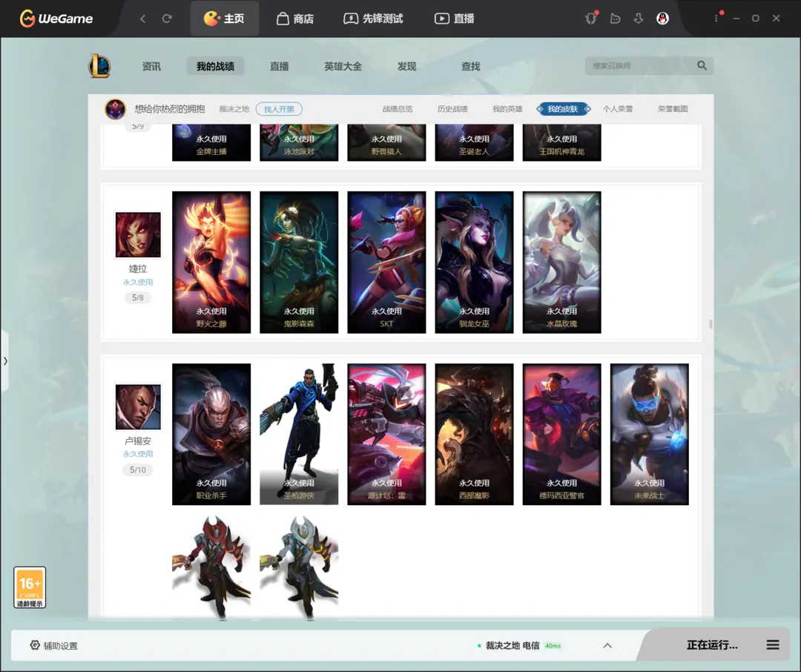Open the 圣枪游侠 skin card

299,435
